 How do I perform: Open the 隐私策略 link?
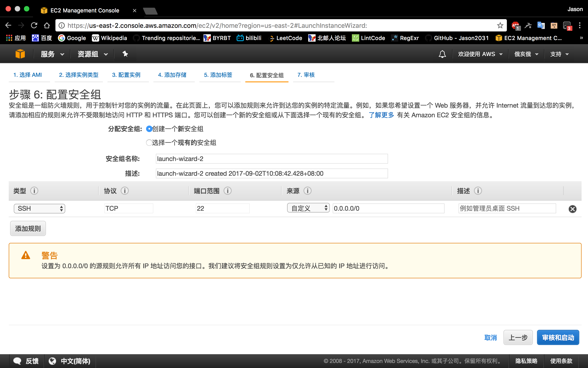click(526, 361)
